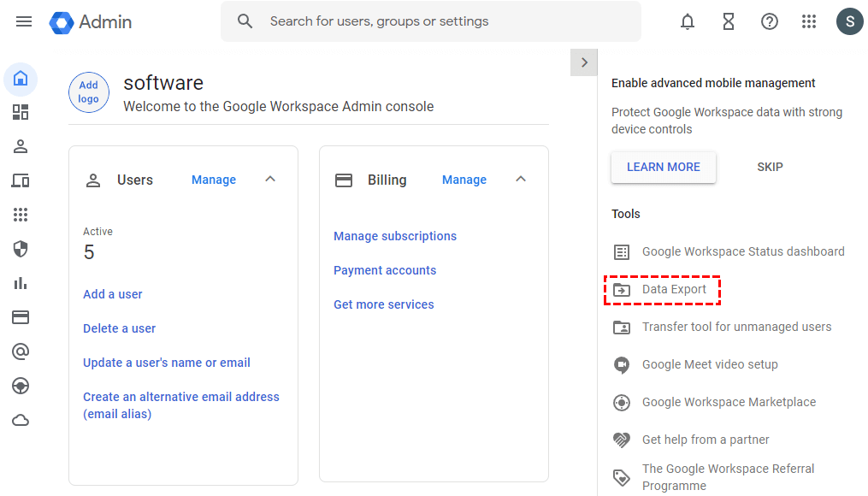868x496 pixels.
Task: Collapse the right side panel
Action: [x=584, y=62]
